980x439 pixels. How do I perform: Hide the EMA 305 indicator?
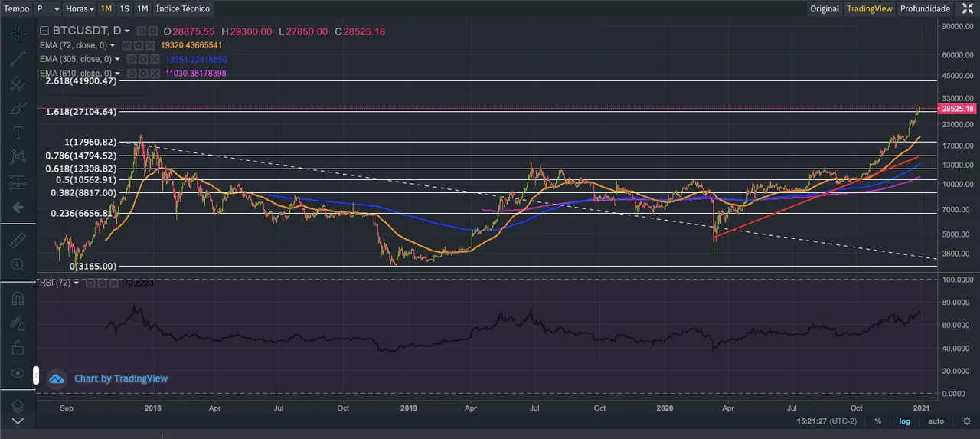tap(132, 59)
